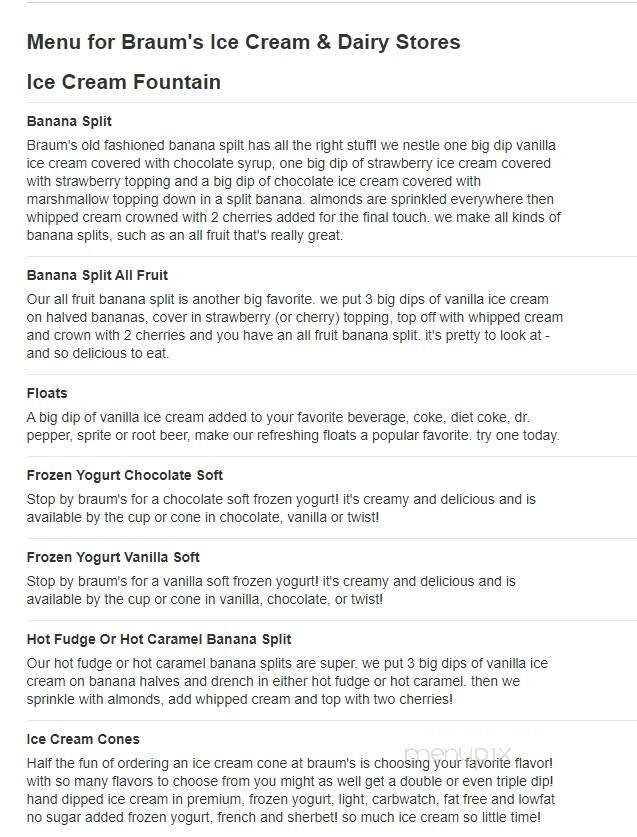
Task: Click the all fruit banana split description
Action: pyautogui.click(x=288, y=326)
